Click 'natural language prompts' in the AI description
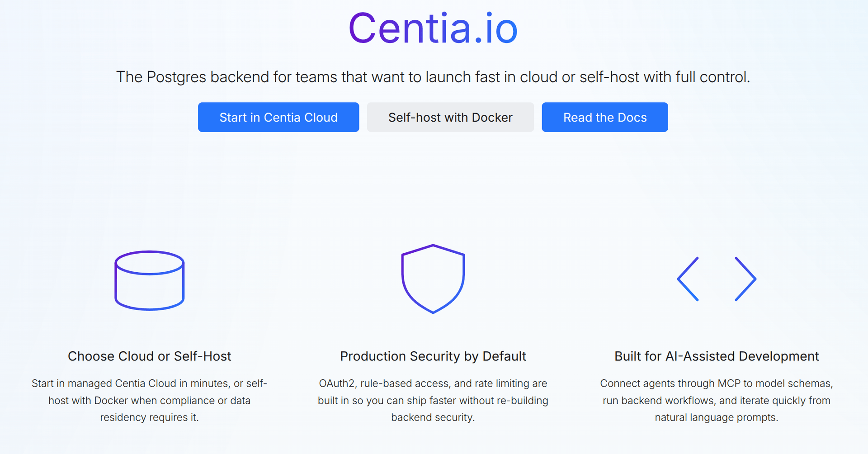 (716, 417)
